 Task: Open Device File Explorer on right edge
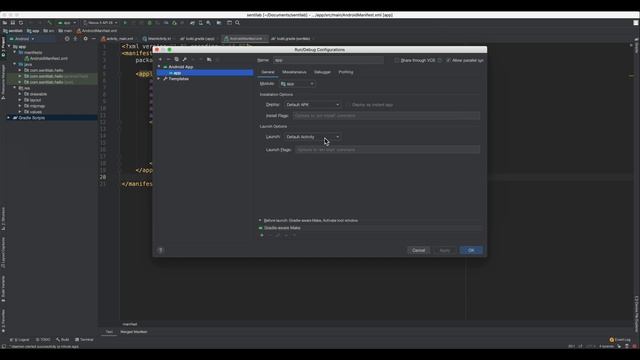[x=636, y=313]
